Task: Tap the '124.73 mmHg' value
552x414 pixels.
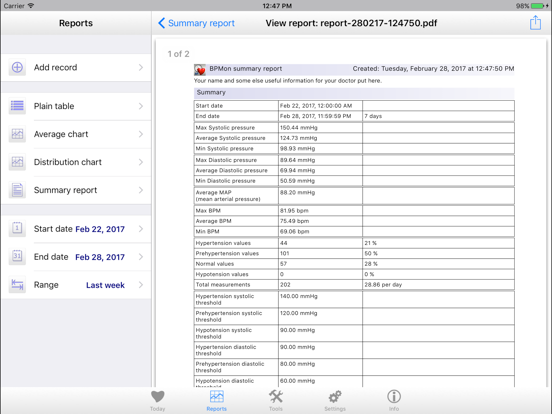Action: [x=299, y=138]
